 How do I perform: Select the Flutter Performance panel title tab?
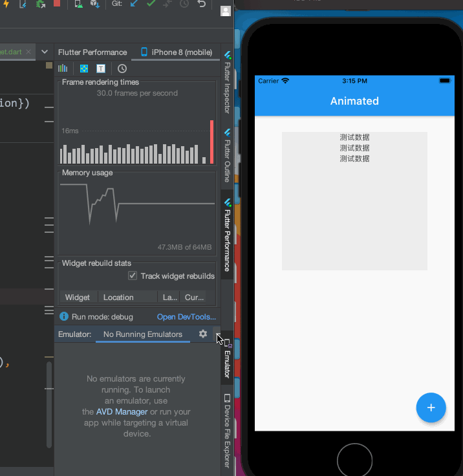click(x=92, y=52)
